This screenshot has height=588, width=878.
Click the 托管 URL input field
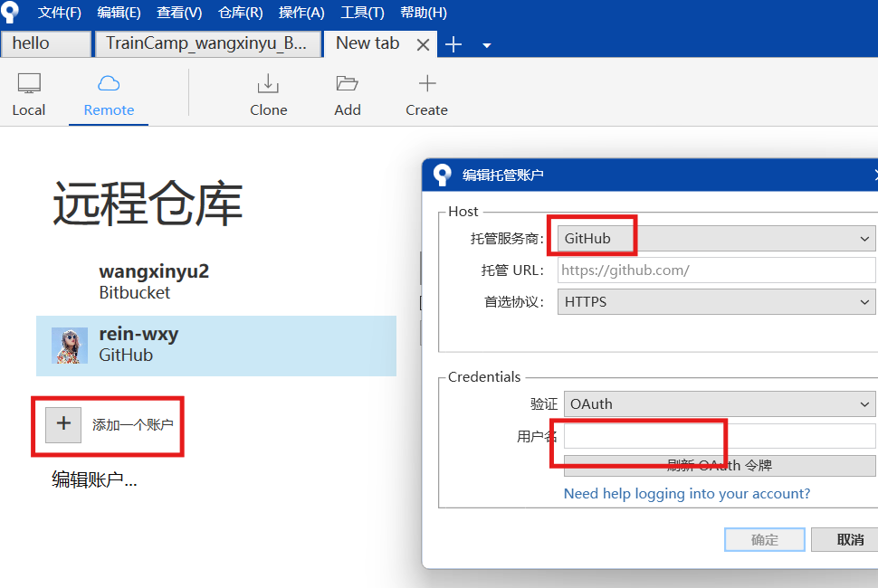click(x=717, y=270)
